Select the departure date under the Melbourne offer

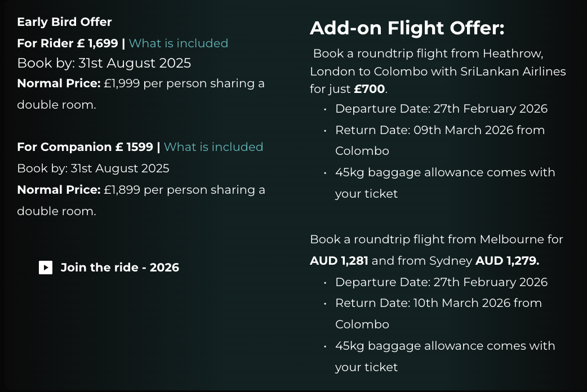[x=441, y=282]
